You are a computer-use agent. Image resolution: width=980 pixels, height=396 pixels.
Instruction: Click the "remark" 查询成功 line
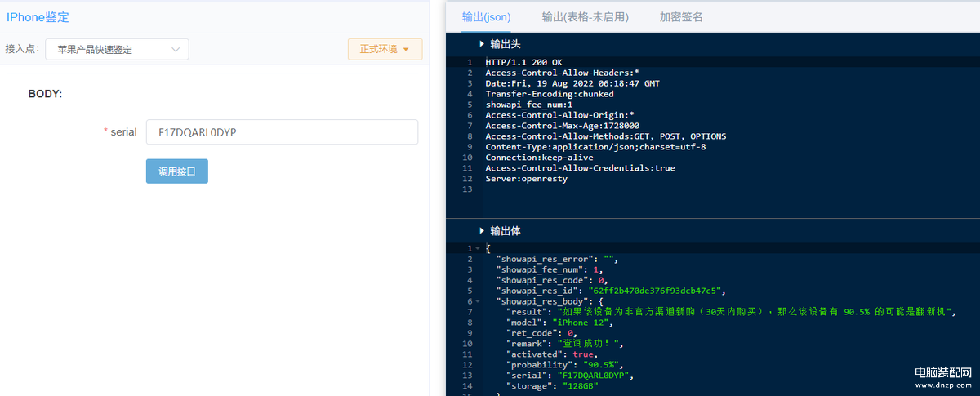click(x=565, y=344)
